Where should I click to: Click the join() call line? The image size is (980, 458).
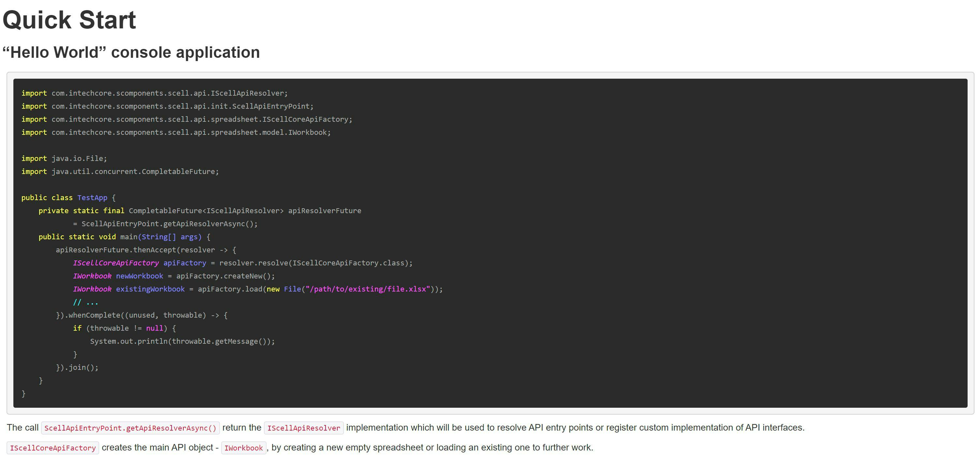[77, 367]
